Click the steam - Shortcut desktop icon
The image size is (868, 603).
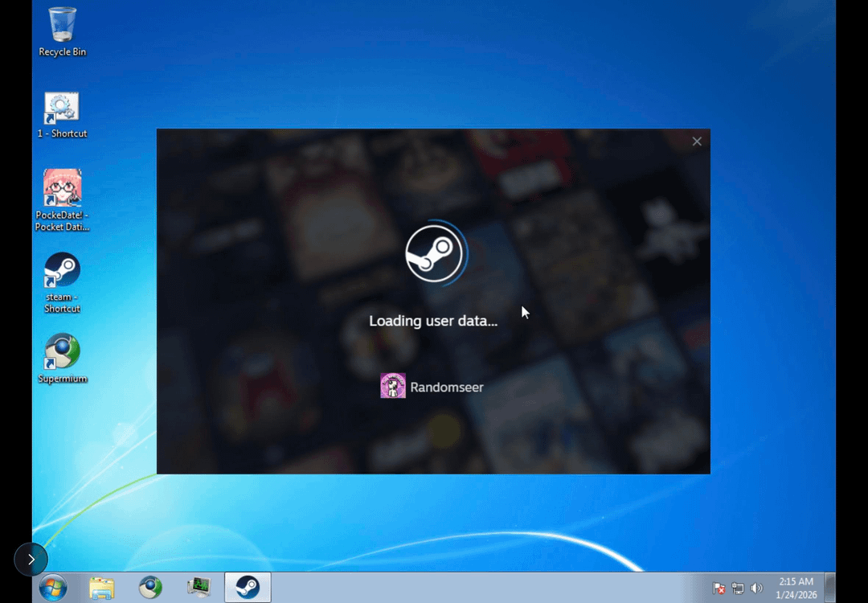(62, 272)
